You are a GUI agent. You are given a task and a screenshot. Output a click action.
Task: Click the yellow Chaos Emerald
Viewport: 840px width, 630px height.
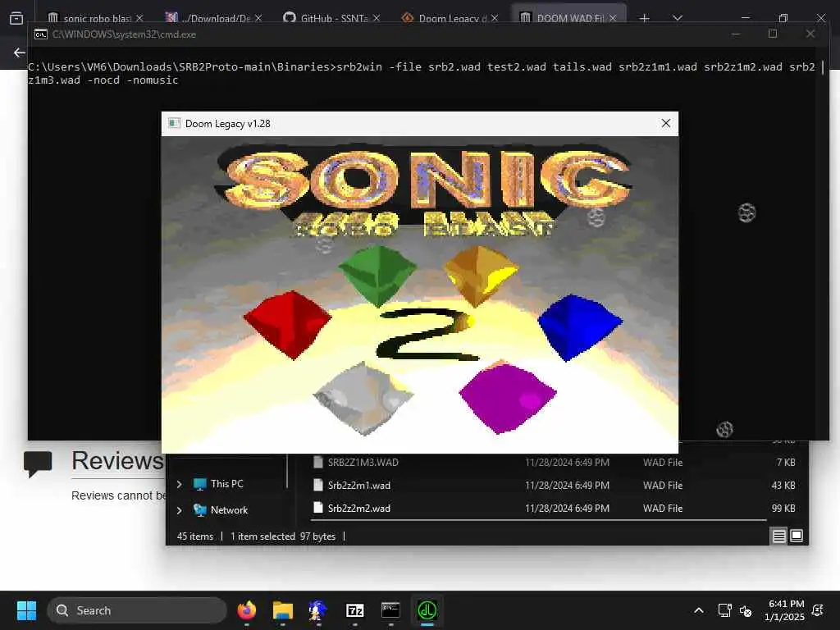click(481, 275)
